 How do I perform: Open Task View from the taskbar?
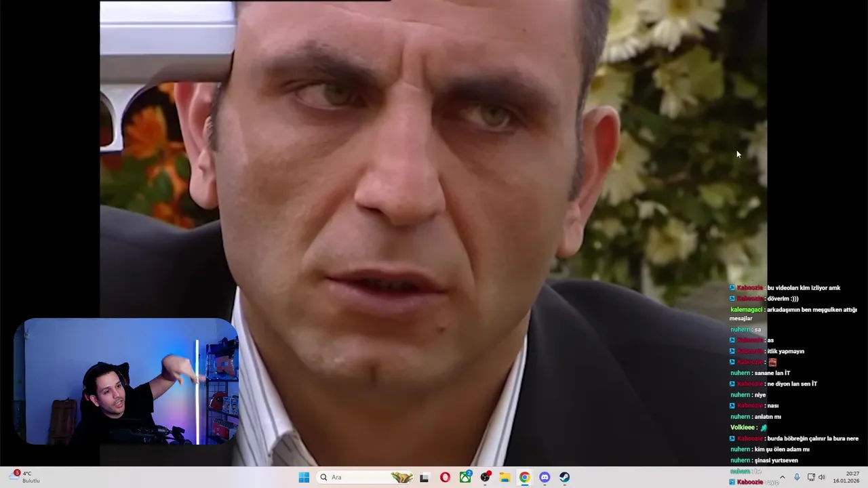click(x=424, y=477)
